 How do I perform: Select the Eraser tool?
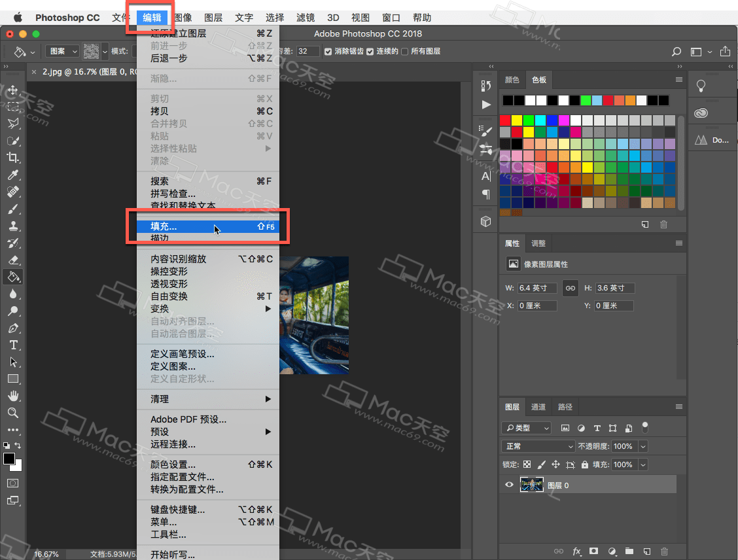pos(13,260)
